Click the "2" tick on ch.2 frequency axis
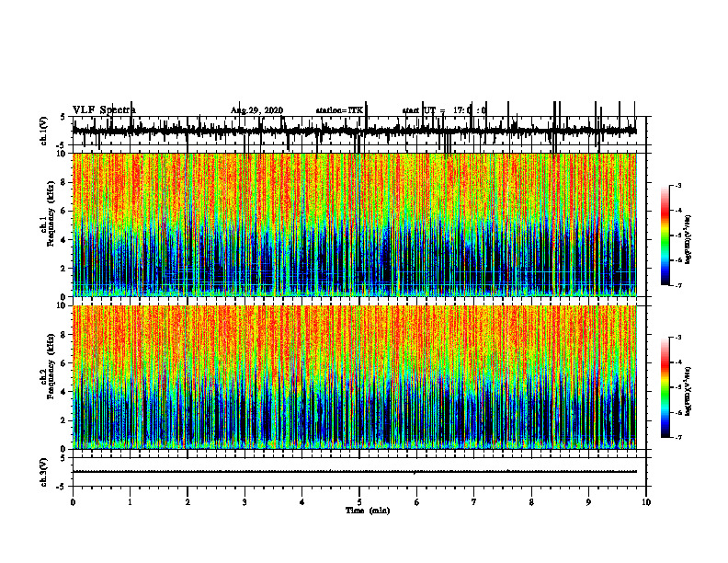The height and width of the screenshot is (563, 728). coord(64,420)
